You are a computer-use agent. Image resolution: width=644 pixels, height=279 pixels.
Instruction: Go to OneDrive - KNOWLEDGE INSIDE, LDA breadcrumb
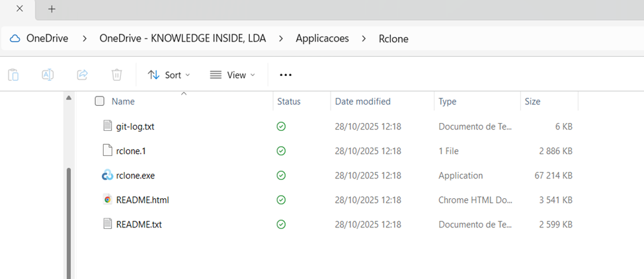182,38
